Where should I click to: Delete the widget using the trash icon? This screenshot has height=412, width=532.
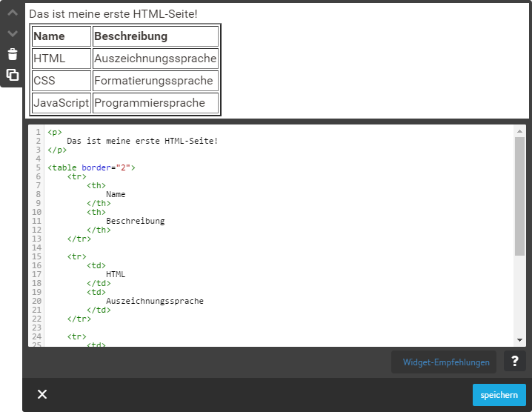point(12,54)
